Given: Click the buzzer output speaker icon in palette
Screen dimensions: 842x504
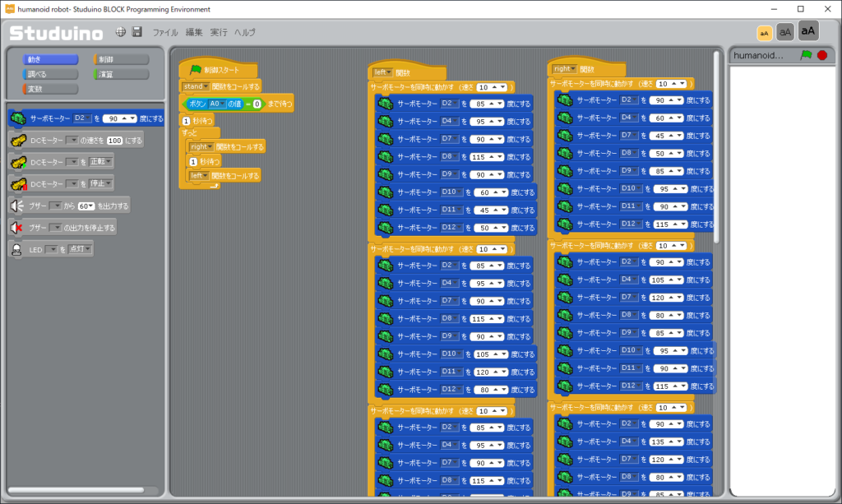Looking at the screenshot, I should pos(16,206).
